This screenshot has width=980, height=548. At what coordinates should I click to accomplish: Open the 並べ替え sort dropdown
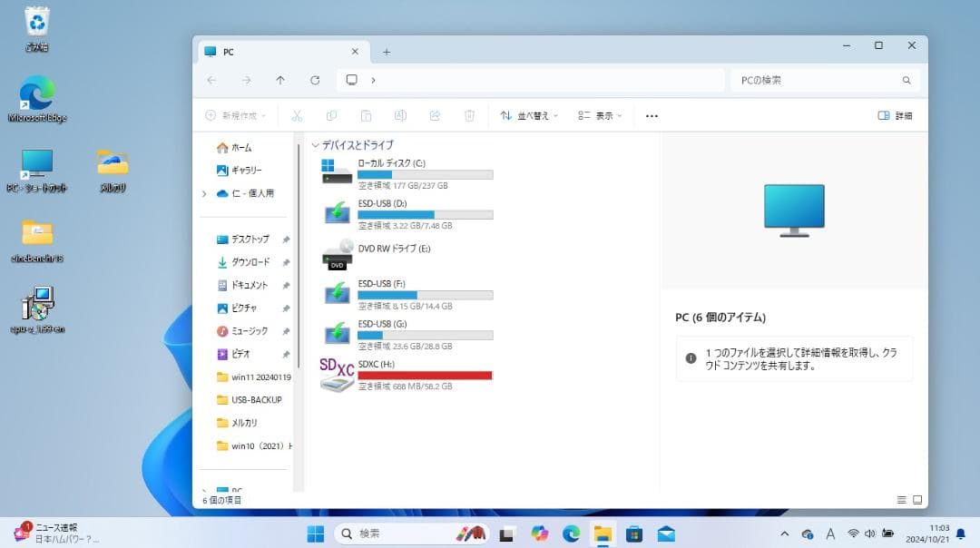[529, 115]
